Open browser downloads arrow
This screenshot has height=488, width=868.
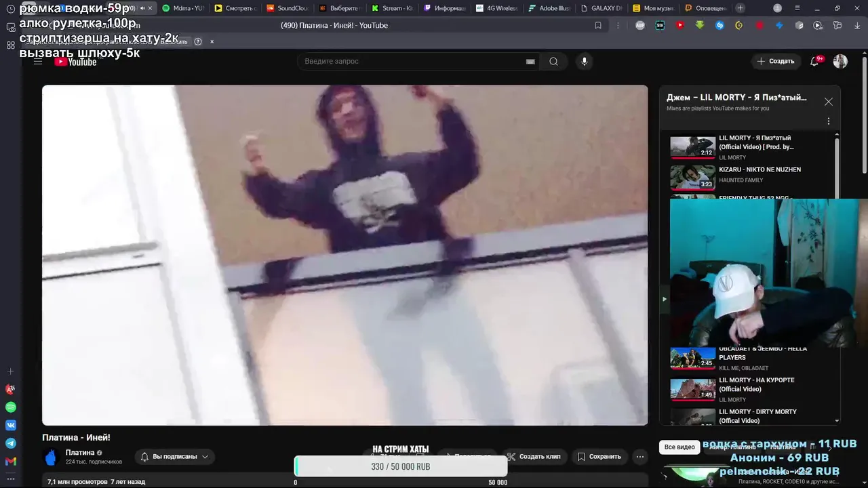click(x=856, y=25)
